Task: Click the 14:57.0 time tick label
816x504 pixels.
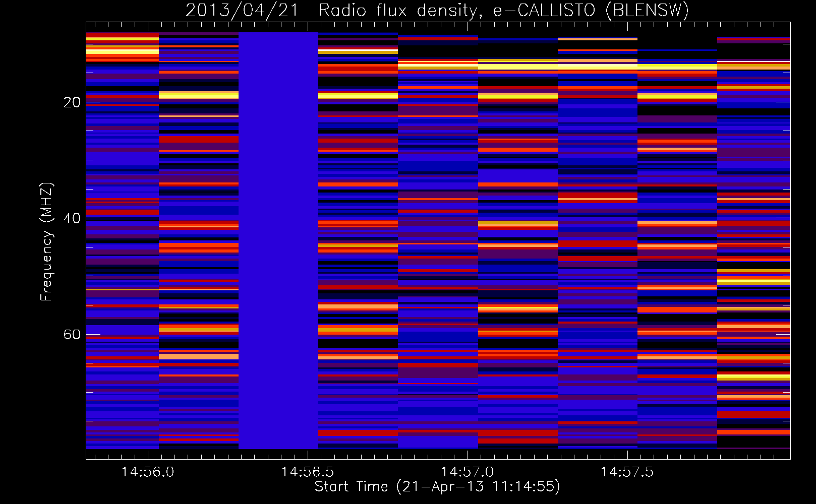Action: click(468, 472)
